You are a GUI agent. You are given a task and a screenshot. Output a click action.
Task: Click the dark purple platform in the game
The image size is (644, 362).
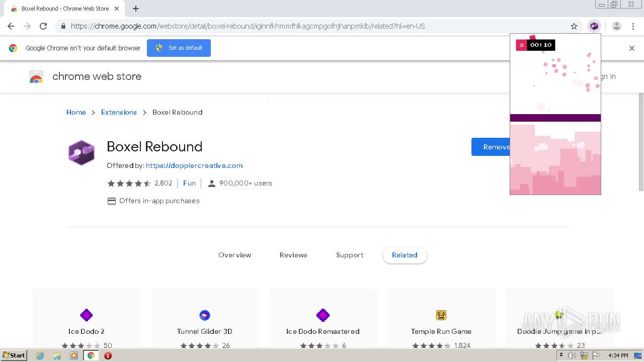click(555, 118)
